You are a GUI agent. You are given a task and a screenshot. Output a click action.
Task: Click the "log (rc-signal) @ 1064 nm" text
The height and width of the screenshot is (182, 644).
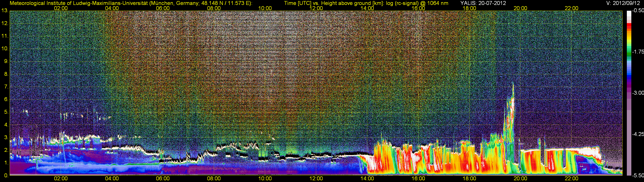[417, 3]
